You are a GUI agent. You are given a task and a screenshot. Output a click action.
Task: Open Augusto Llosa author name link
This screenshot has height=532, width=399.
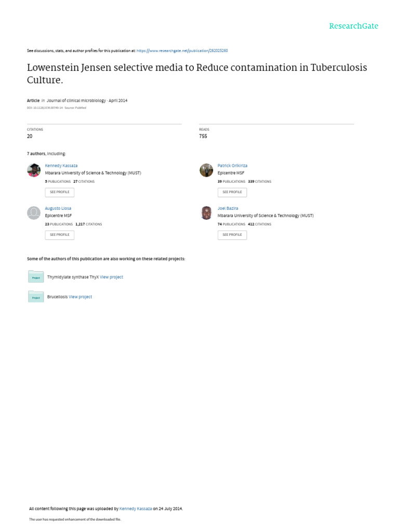58,208
